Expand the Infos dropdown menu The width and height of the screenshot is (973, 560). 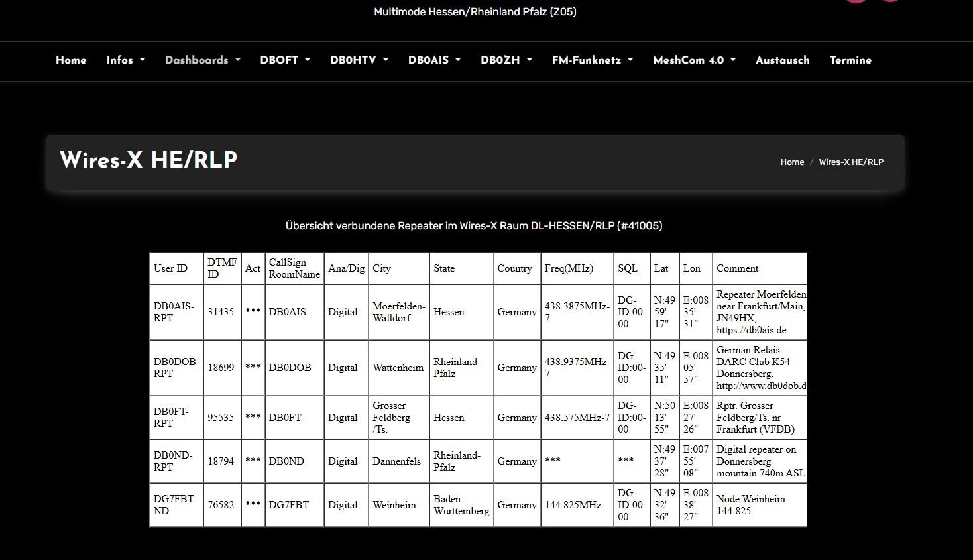point(125,60)
